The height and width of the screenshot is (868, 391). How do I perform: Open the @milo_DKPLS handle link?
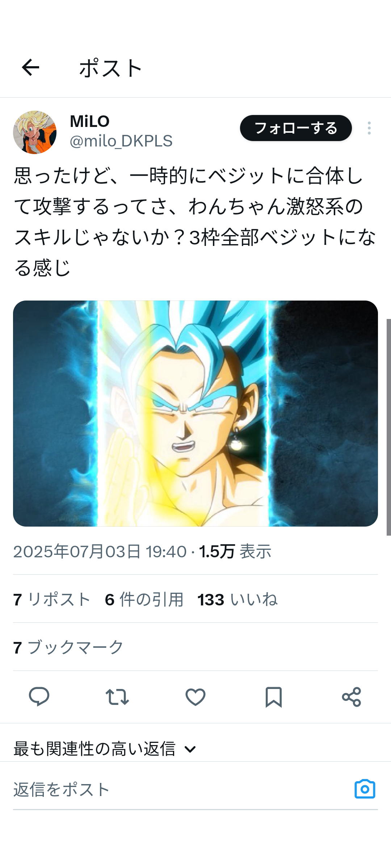[x=121, y=141]
